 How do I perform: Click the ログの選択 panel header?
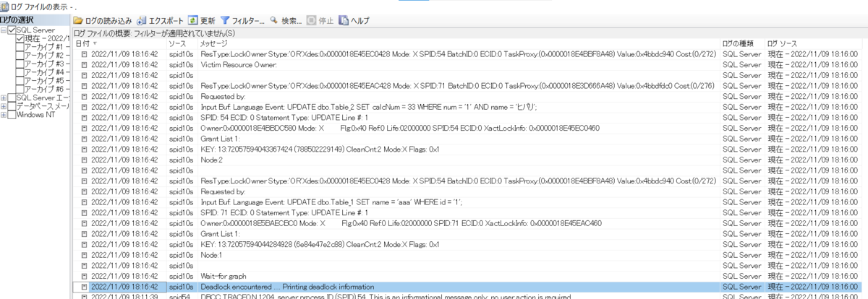(35, 19)
